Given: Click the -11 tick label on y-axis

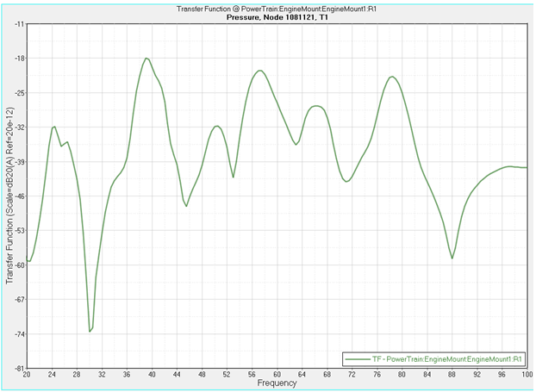Looking at the screenshot, I should [18, 24].
